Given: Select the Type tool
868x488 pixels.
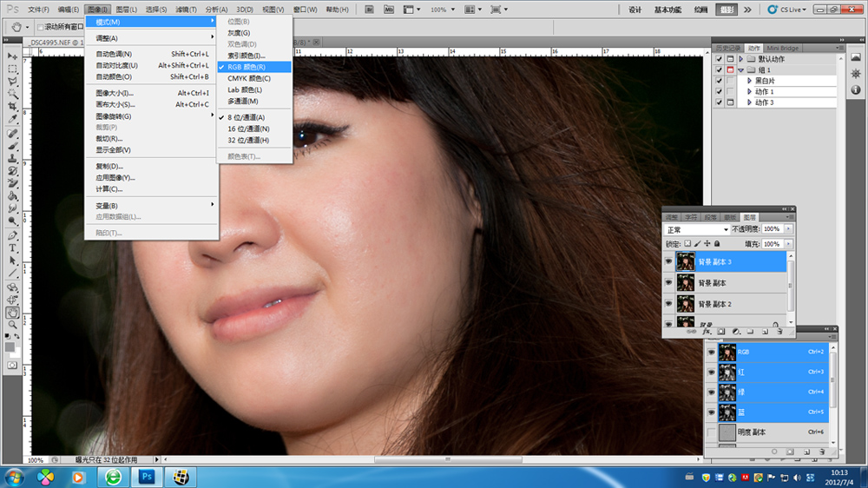Looking at the screenshot, I should [x=13, y=247].
